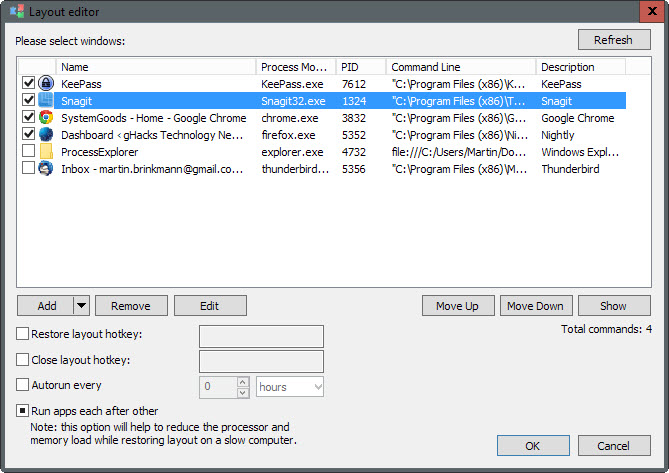Click the Close layout hotkey input field
Image resolution: width=669 pixels, height=473 pixels.
pos(261,362)
